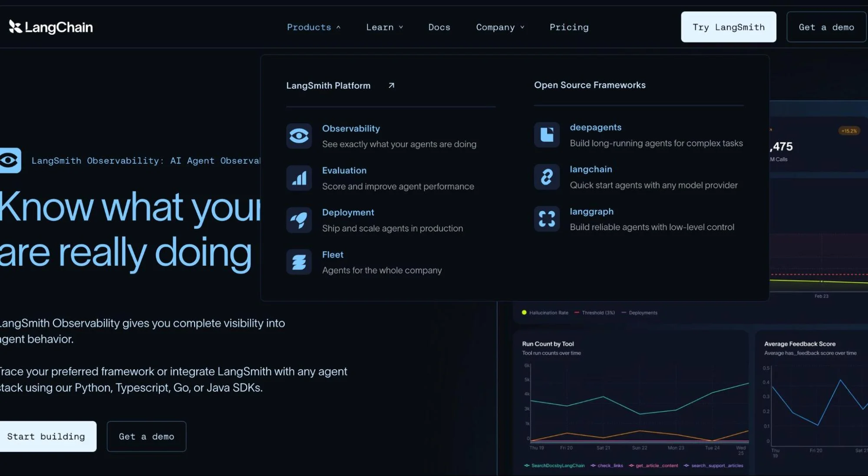868x476 pixels.
Task: Select Observability in the Products menu
Action: (x=351, y=129)
